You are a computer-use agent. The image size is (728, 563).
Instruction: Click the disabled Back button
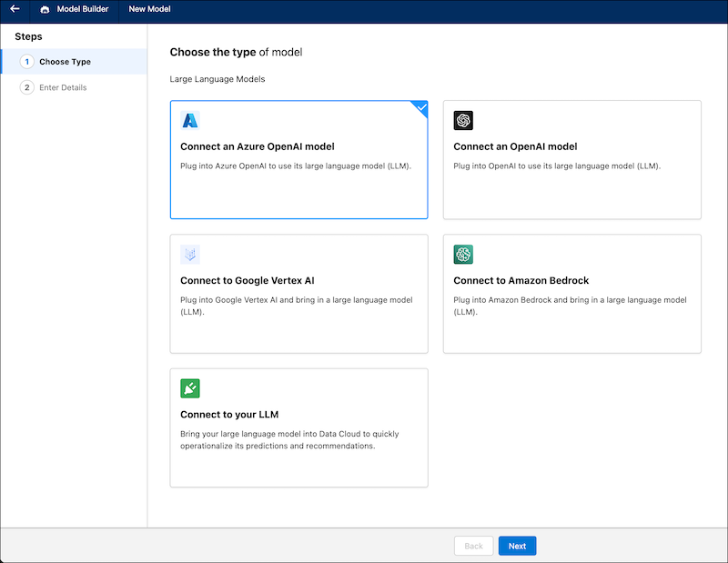point(473,546)
